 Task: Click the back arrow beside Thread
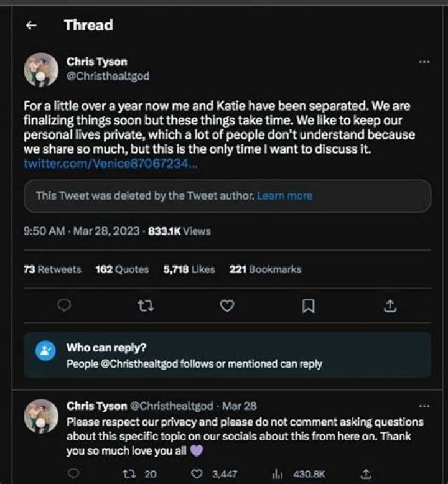[31, 26]
